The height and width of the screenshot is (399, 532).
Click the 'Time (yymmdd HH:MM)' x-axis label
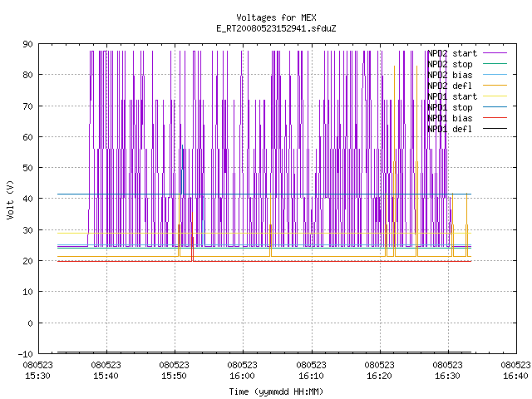tap(276, 392)
